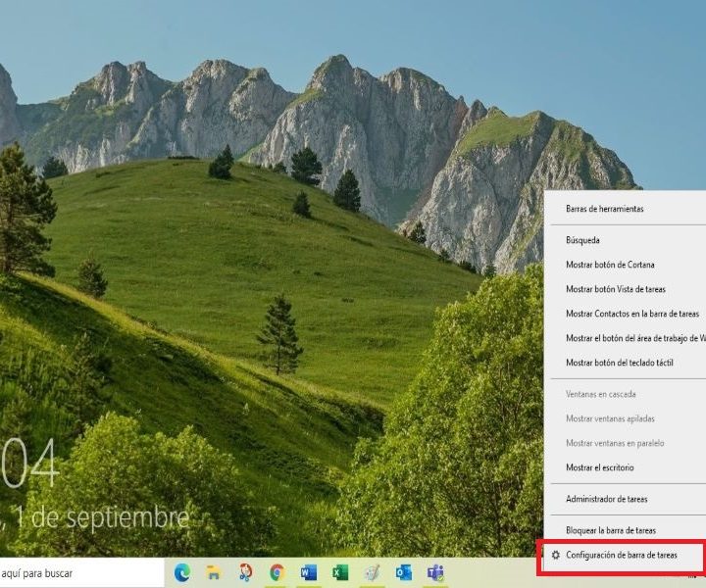Select Ventanas en cascada
The width and height of the screenshot is (706, 588).
[x=625, y=394]
